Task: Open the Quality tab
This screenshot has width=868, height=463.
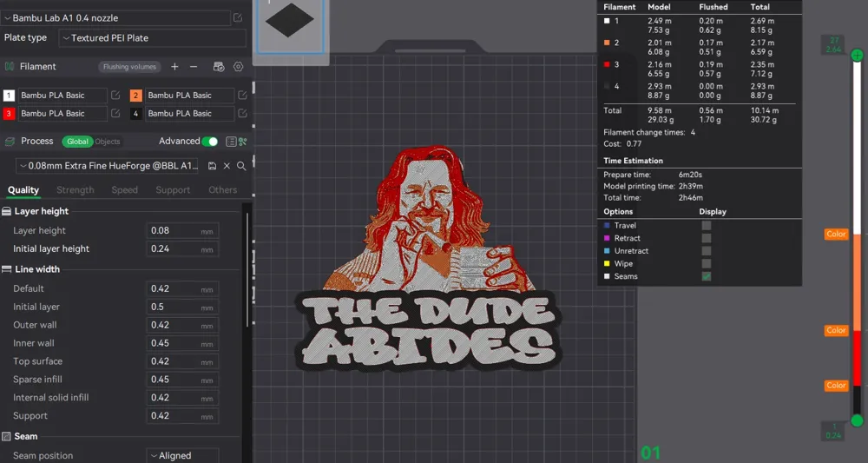Action: [23, 190]
